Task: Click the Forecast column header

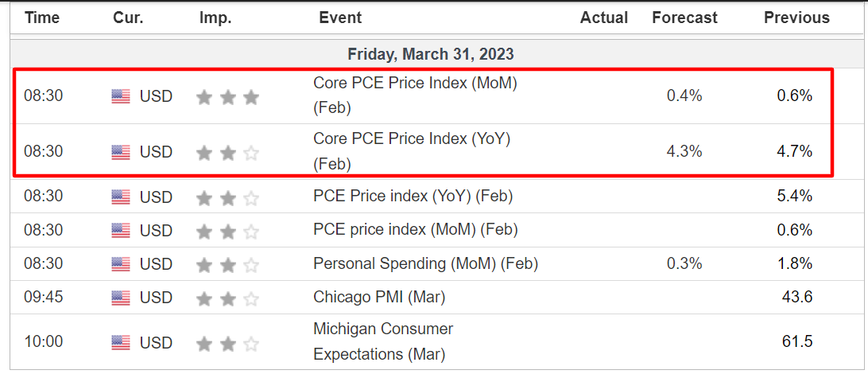Action: [684, 18]
